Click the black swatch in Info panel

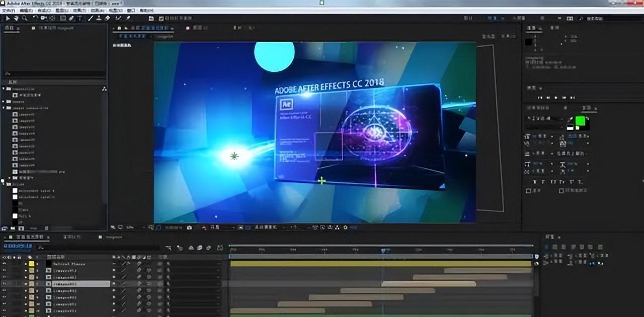pos(529,42)
